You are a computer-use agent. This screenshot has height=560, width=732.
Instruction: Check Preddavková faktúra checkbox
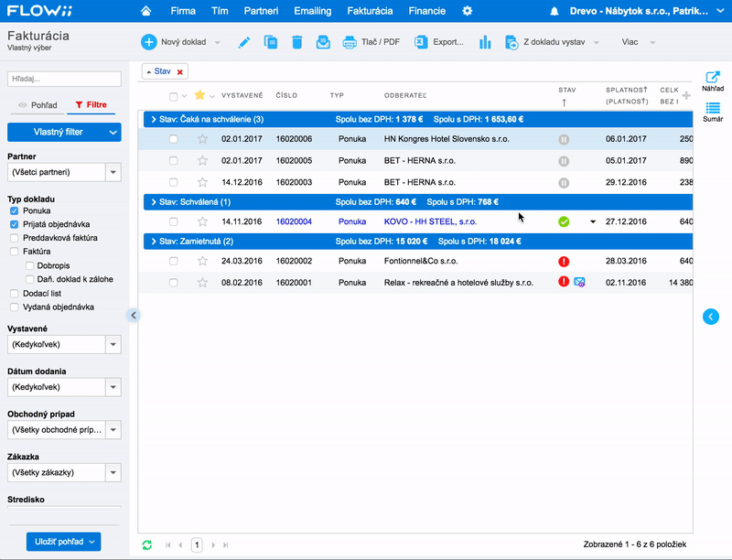[15, 238]
